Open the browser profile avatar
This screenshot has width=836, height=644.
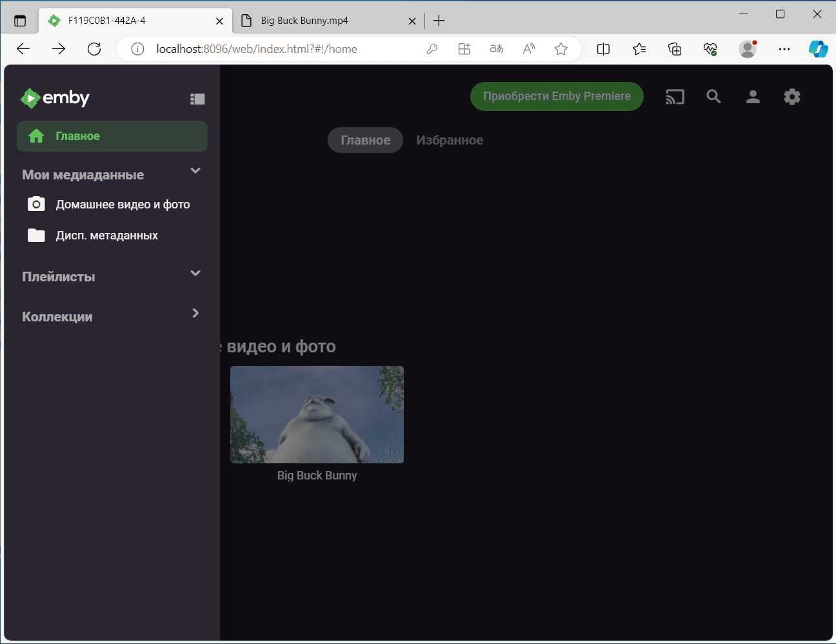click(x=748, y=49)
